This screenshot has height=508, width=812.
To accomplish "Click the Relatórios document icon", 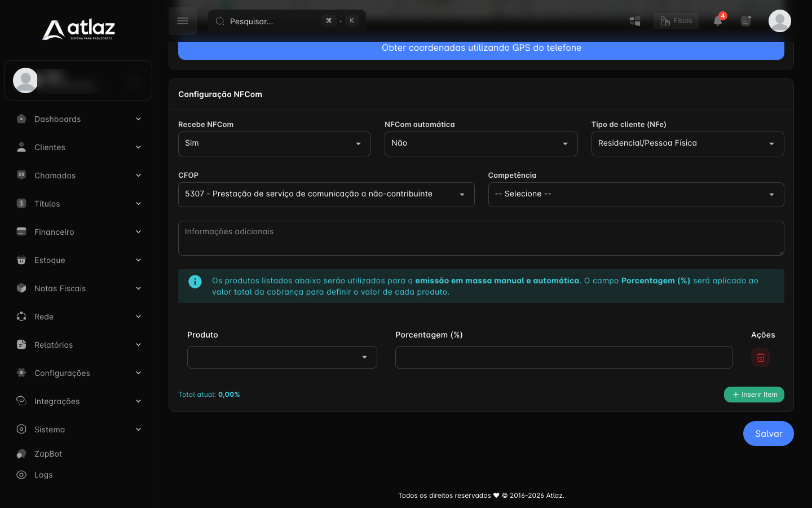I will click(21, 344).
